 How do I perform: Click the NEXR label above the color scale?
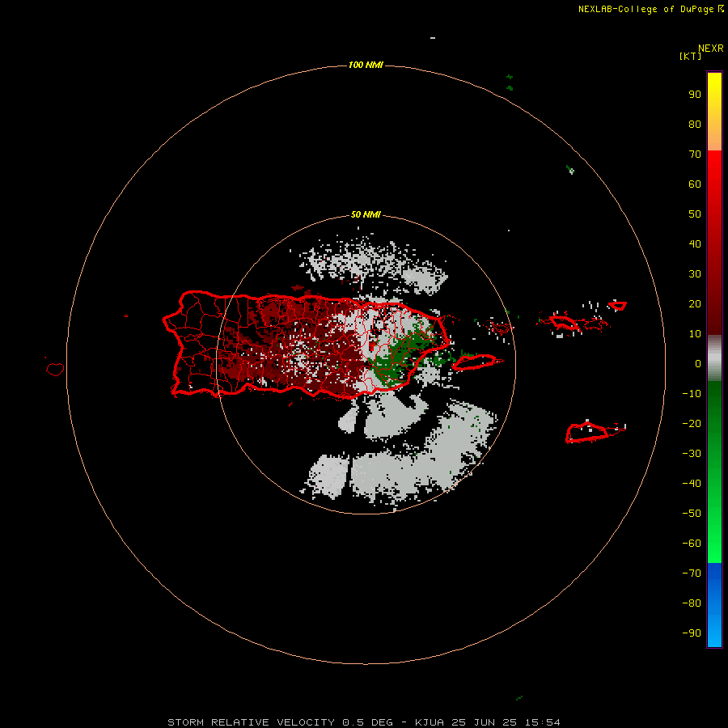pyautogui.click(x=711, y=49)
